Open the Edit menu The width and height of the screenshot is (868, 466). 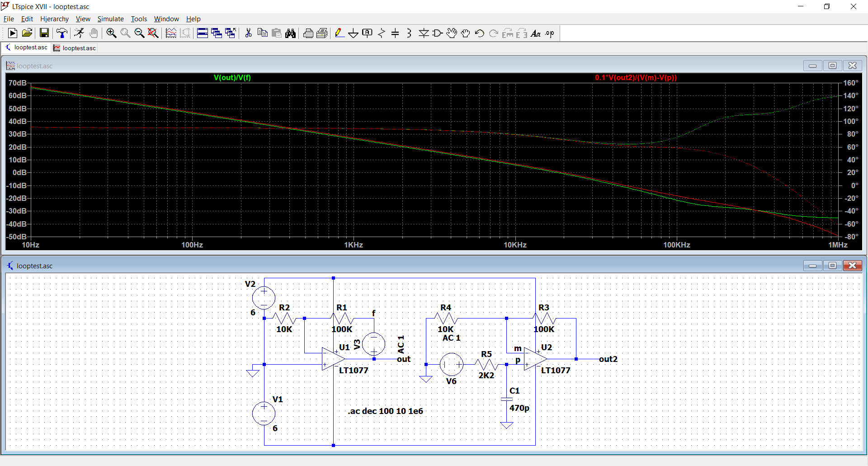pos(27,19)
